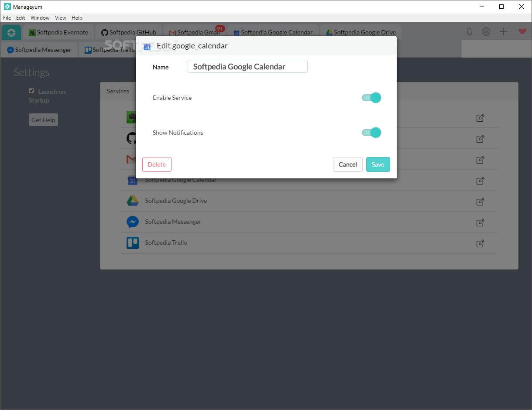The height and width of the screenshot is (410, 532).
Task: Click the calendar icon in dialog header
Action: coord(147,47)
